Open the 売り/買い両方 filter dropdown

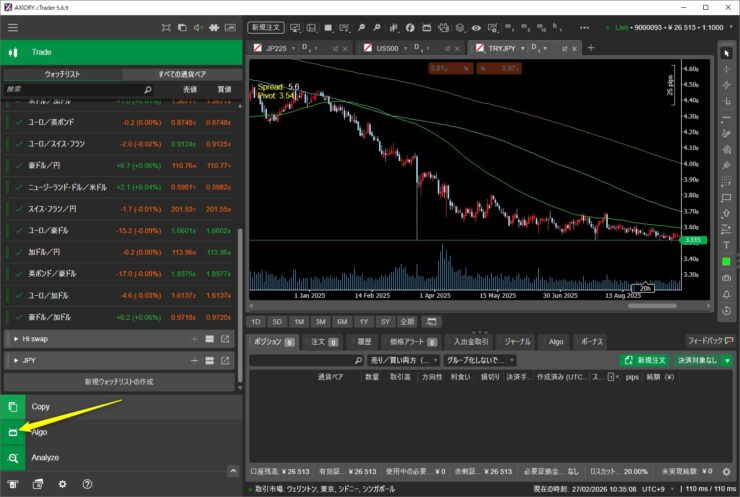(400, 359)
